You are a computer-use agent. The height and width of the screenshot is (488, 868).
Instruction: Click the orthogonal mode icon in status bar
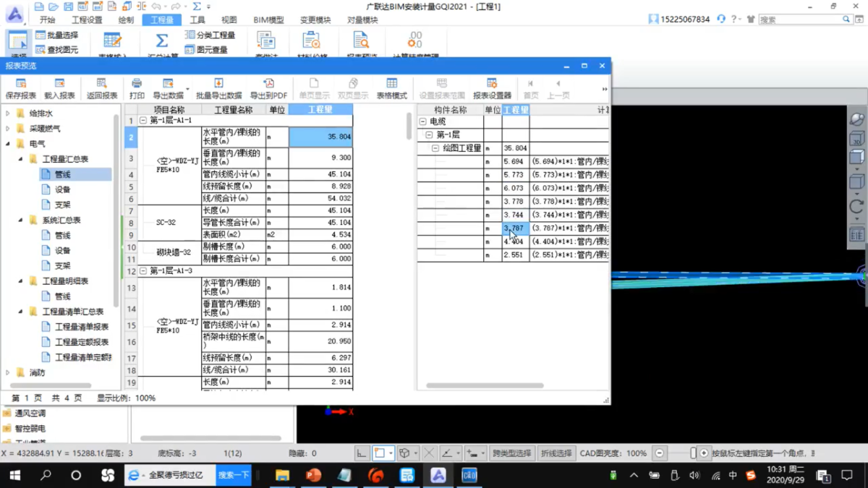pos(362,453)
